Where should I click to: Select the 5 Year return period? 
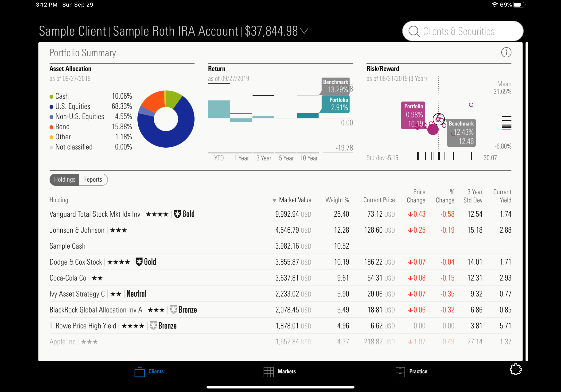286,158
